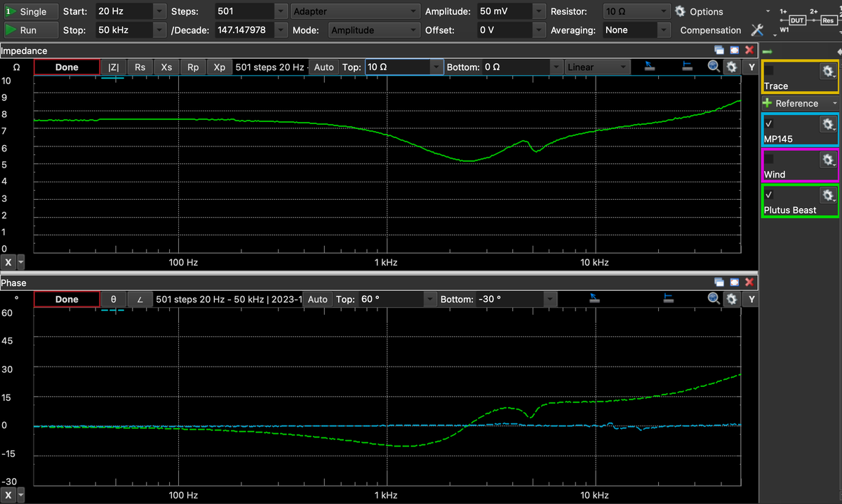Click green plus to add Reference
Viewport: 842px width, 504px height.
(x=767, y=103)
